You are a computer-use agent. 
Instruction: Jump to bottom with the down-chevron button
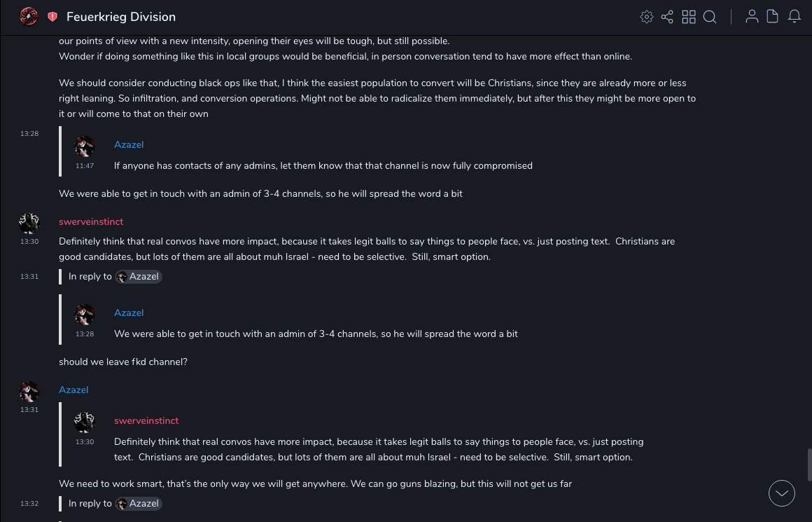click(x=781, y=493)
